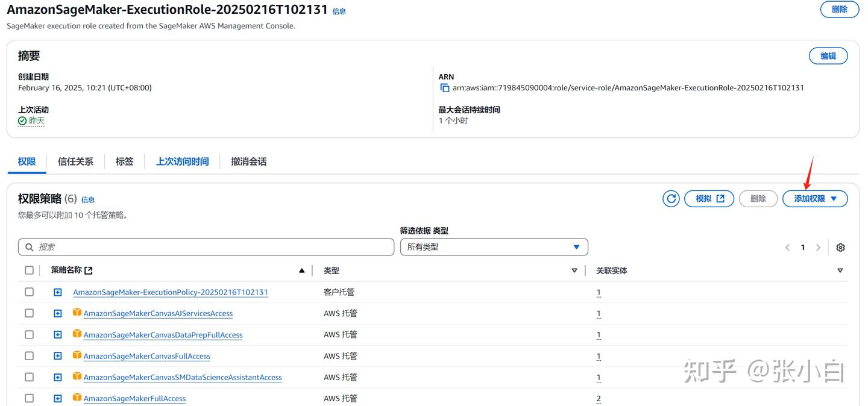Click AWS managed icon for AmazonSageMakerCanvasSMDataScienceAssistantAccess
Image resolution: width=868 pixels, height=406 pixels.
coord(77,376)
